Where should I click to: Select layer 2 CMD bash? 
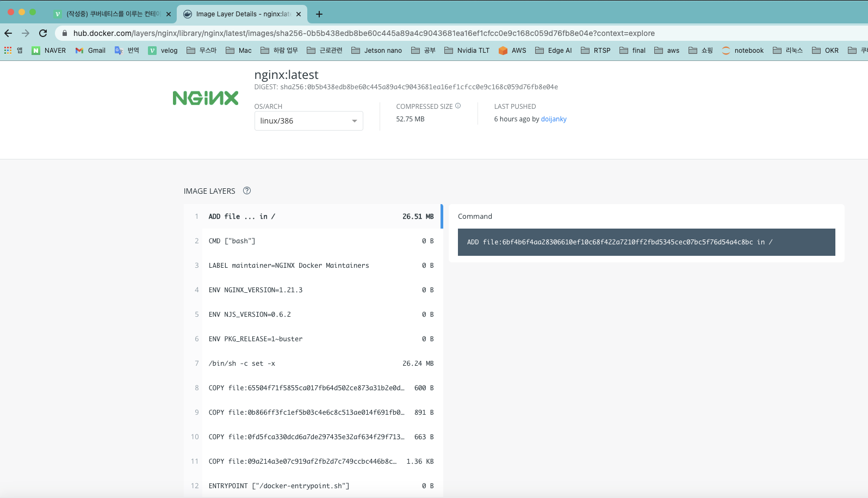pos(313,241)
